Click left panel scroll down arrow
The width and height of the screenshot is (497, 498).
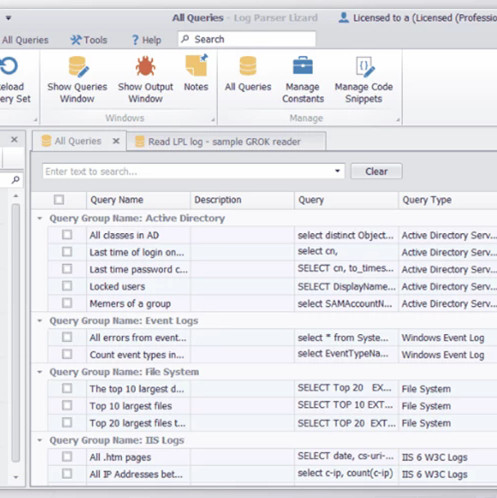[15, 477]
